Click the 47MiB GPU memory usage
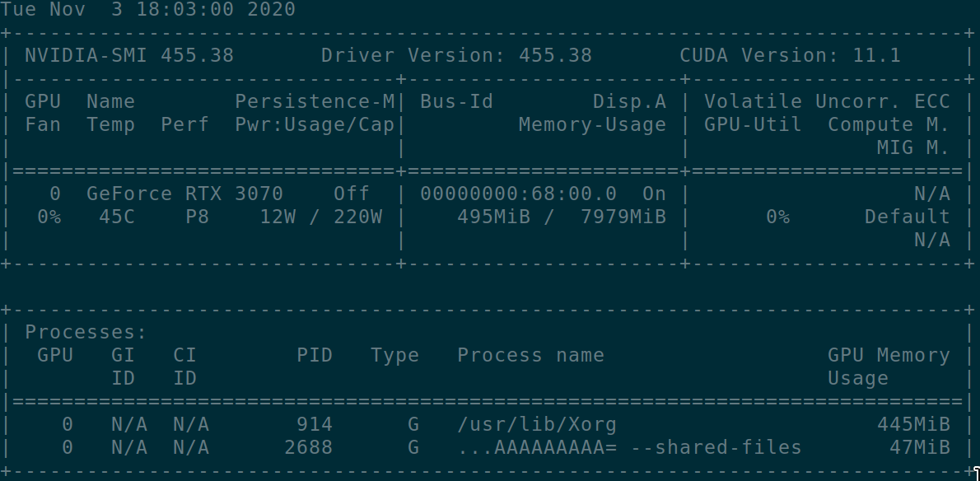This screenshot has width=980, height=481. (x=919, y=448)
